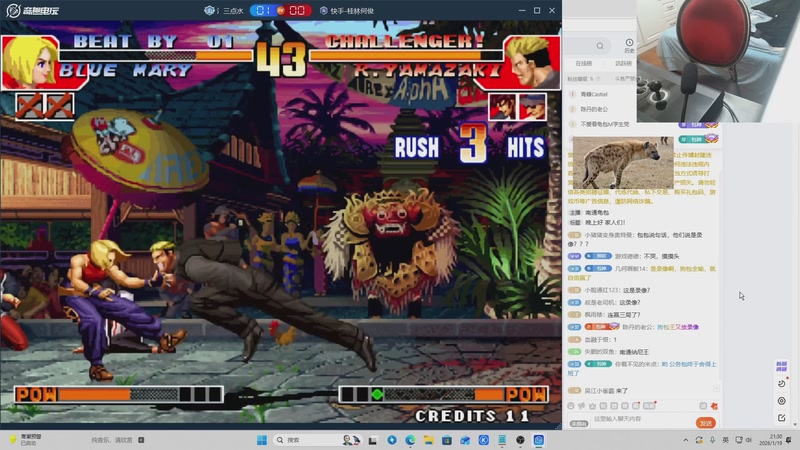This screenshot has height=450, width=800.
Task: Open Microsoft Store from the taskbar
Action: pyautogui.click(x=447, y=440)
